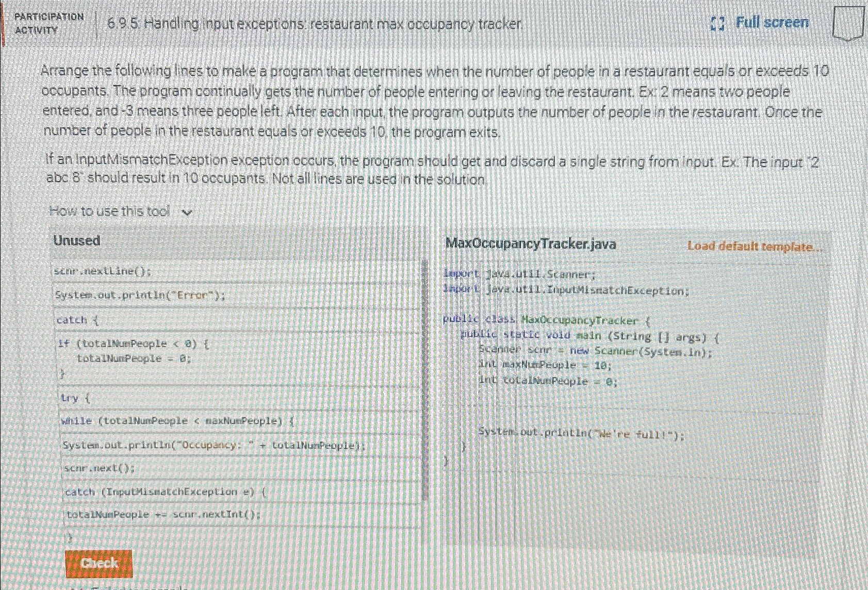The height and width of the screenshot is (590, 868).
Task: Select the plain catch { code block
Action: coord(237,320)
